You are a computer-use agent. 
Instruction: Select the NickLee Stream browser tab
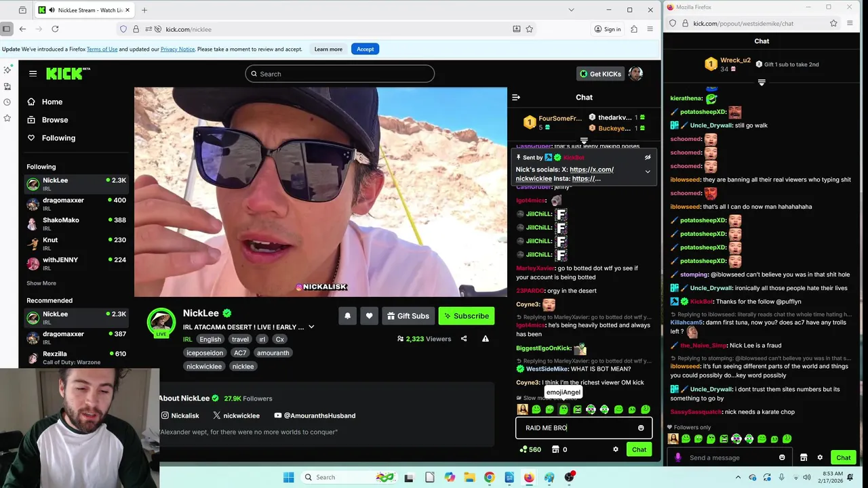tap(85, 10)
